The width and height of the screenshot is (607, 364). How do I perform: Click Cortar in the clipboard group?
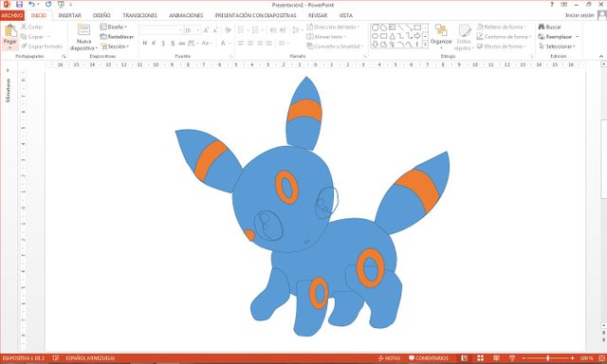tap(31, 27)
